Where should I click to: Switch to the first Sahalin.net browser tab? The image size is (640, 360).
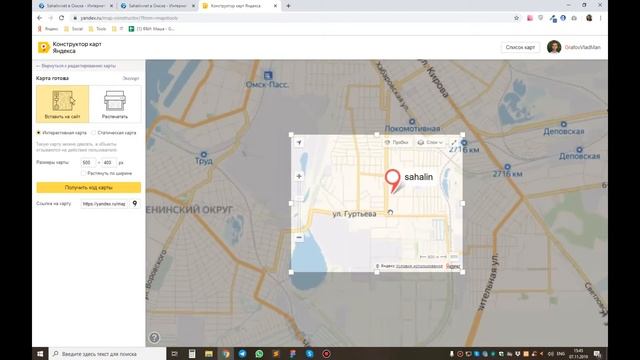(x=76, y=6)
